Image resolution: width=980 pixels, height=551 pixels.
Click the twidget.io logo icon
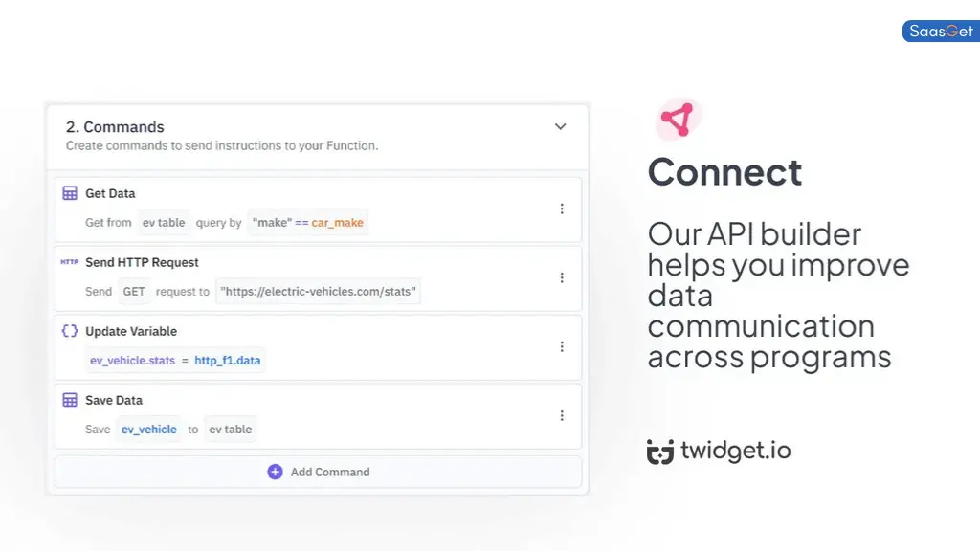[658, 451]
